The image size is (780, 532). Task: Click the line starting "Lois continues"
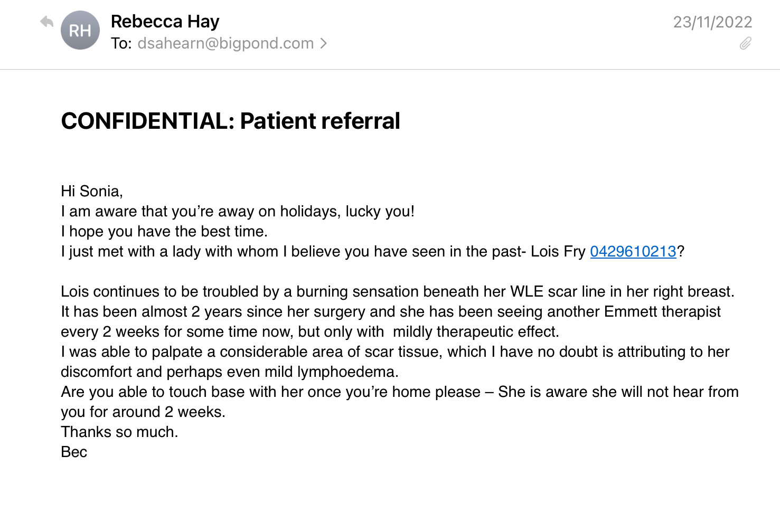(x=397, y=292)
